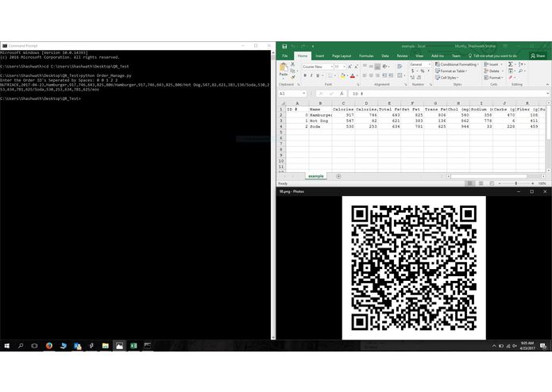Open Firefox from the taskbar
The height and width of the screenshot is (392, 552).
pos(49,346)
